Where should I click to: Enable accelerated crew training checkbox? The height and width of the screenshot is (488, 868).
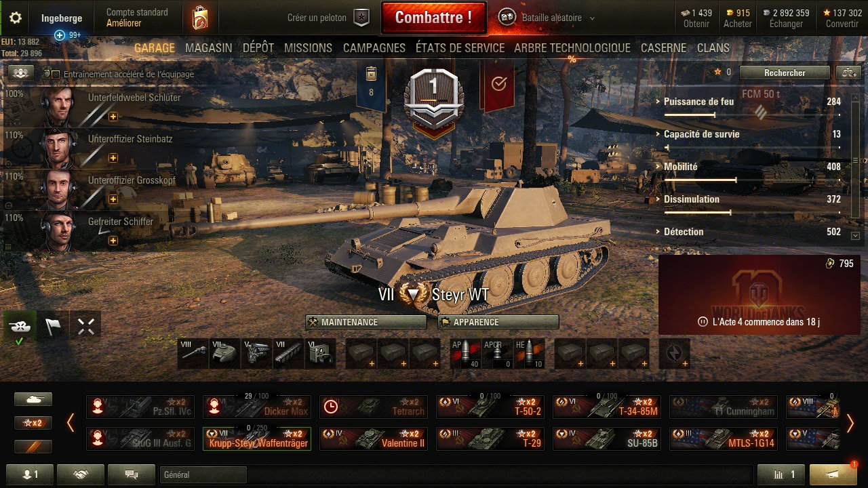coord(56,74)
